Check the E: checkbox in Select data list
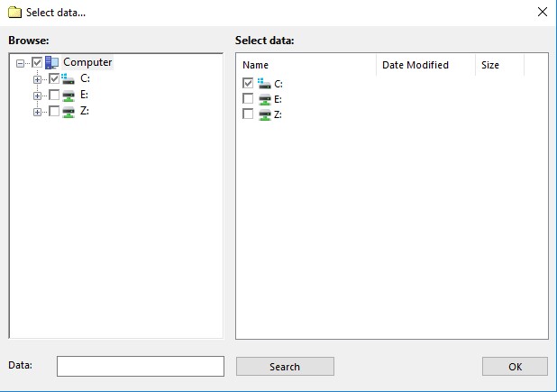Screen dimensions: 557x392 click(x=249, y=99)
